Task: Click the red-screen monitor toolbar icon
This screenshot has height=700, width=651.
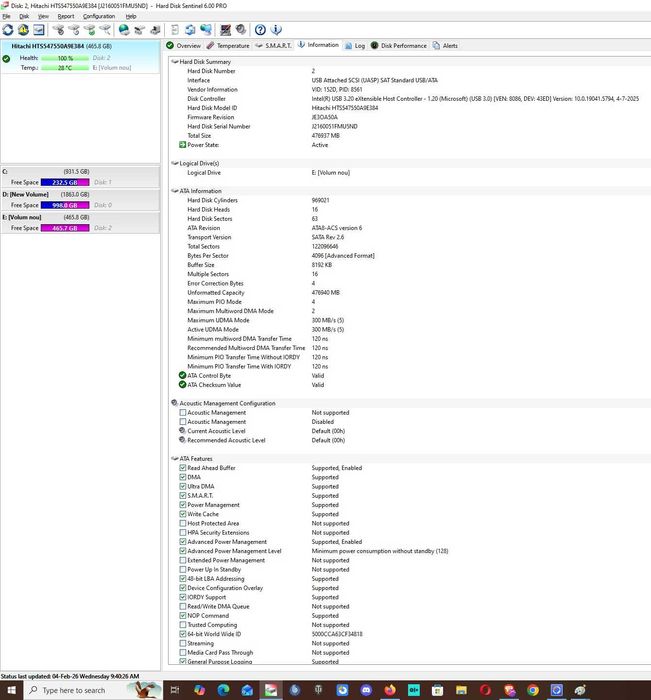Action: pos(225,30)
